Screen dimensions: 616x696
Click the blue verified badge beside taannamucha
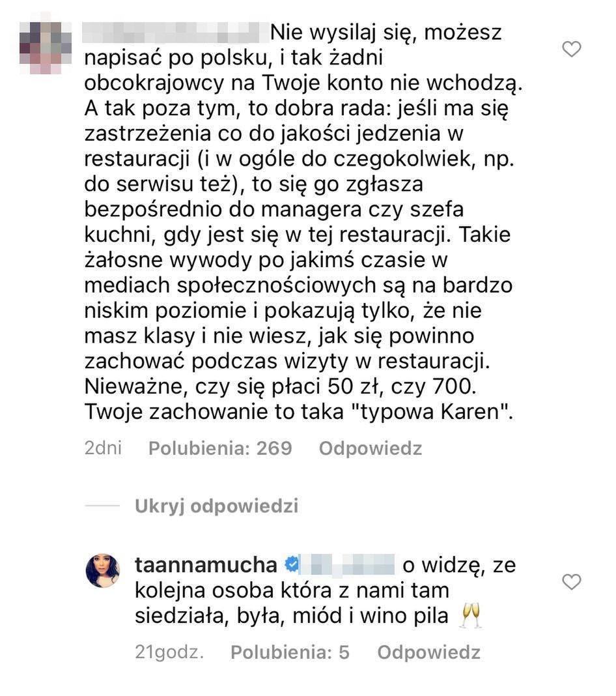click(x=293, y=564)
